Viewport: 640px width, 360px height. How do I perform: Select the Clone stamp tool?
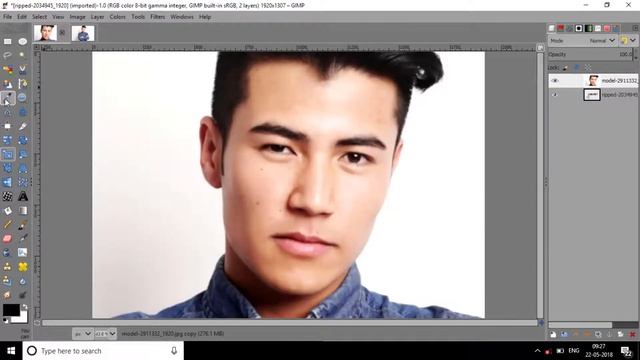click(7, 267)
